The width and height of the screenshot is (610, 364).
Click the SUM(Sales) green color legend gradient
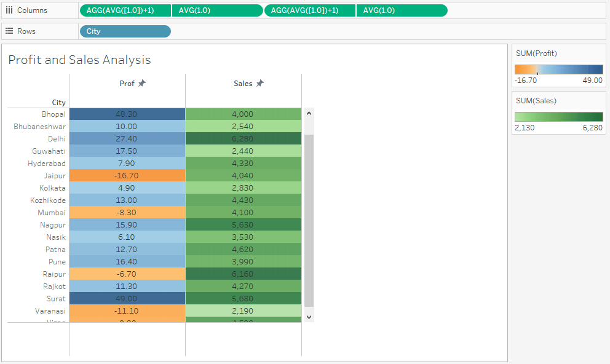point(558,117)
